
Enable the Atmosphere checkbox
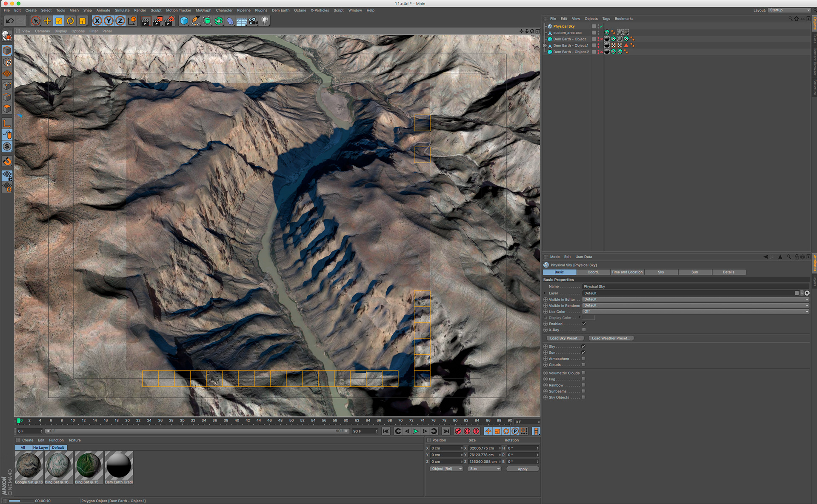click(583, 359)
